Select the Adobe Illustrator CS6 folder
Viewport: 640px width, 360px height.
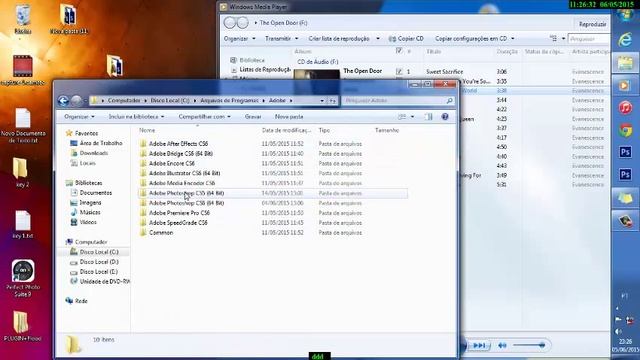184,173
